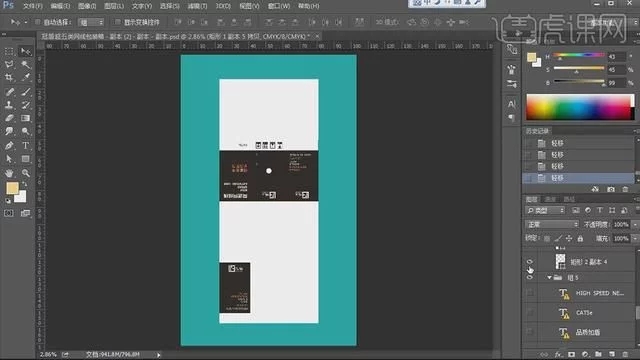The height and width of the screenshot is (360, 640).
Task: Select the Crop tool
Action: click(x=9, y=78)
